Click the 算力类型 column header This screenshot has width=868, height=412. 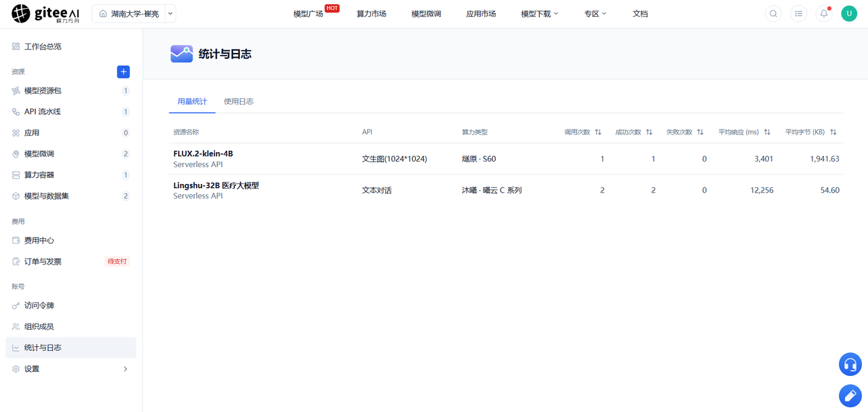point(475,132)
